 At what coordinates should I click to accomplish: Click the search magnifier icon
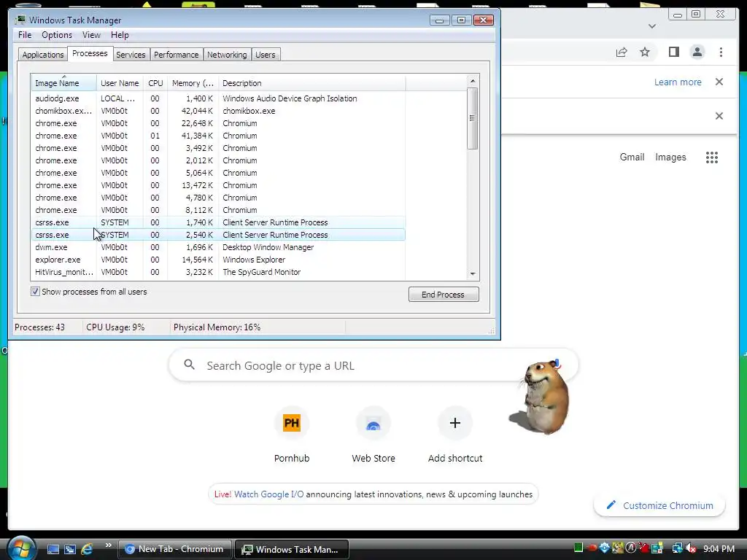[189, 365]
